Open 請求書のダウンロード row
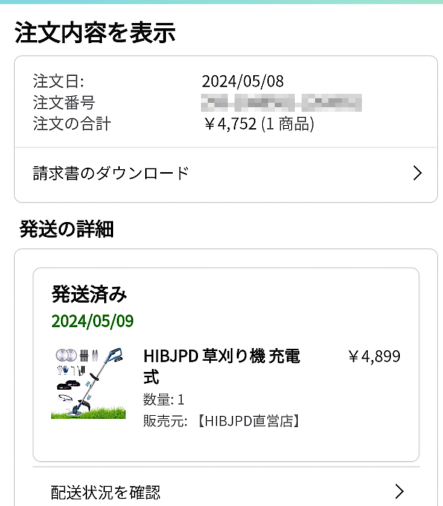443x506 pixels. (226, 174)
